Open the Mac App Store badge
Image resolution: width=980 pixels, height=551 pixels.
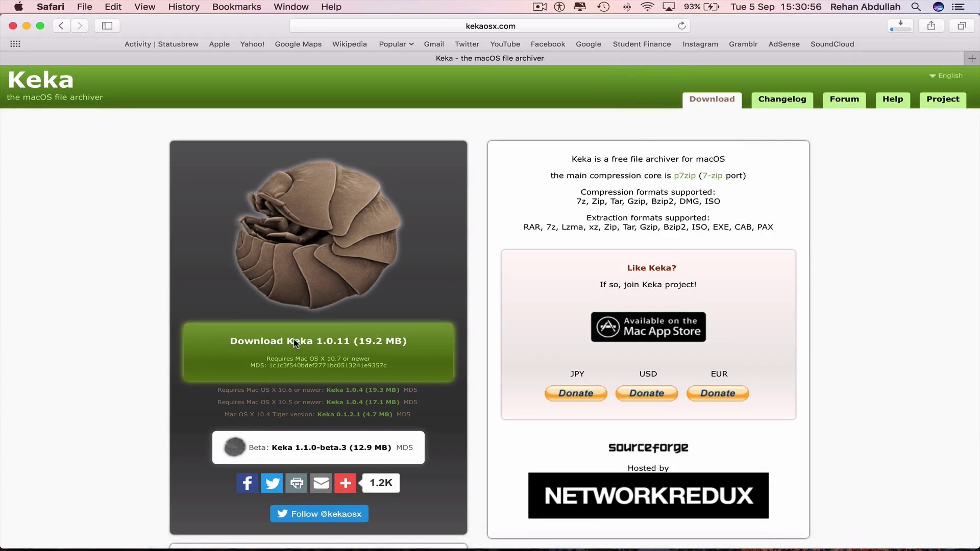tap(648, 327)
